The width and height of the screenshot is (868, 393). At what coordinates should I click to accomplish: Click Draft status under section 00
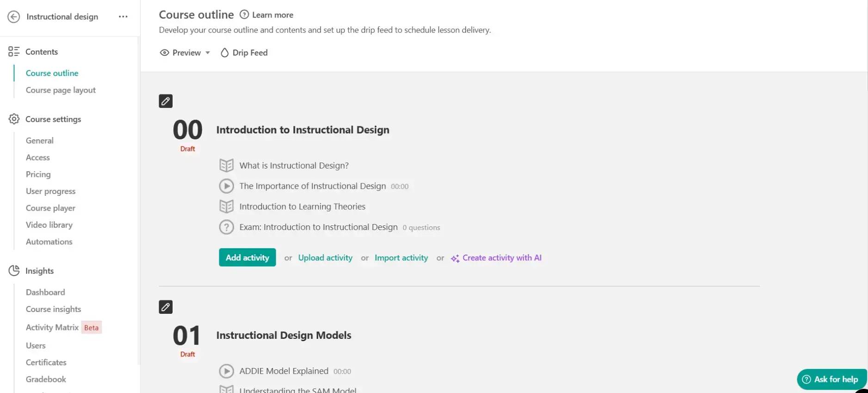pos(187,149)
